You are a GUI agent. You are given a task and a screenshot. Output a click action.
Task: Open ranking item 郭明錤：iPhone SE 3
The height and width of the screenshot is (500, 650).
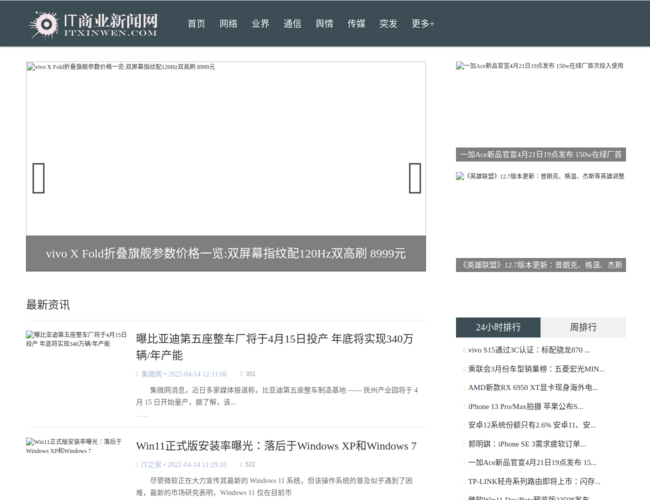[x=527, y=444]
